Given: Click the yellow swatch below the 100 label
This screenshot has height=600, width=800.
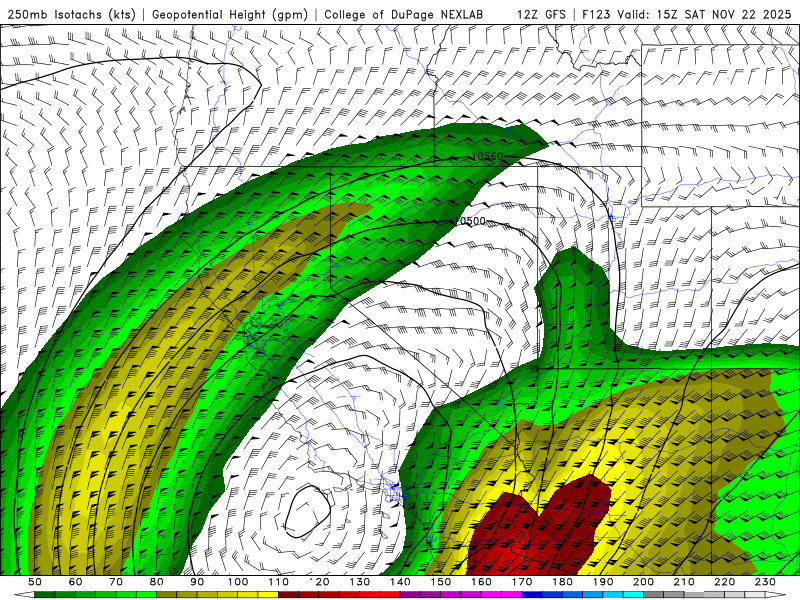Looking at the screenshot, I should 247,595.
